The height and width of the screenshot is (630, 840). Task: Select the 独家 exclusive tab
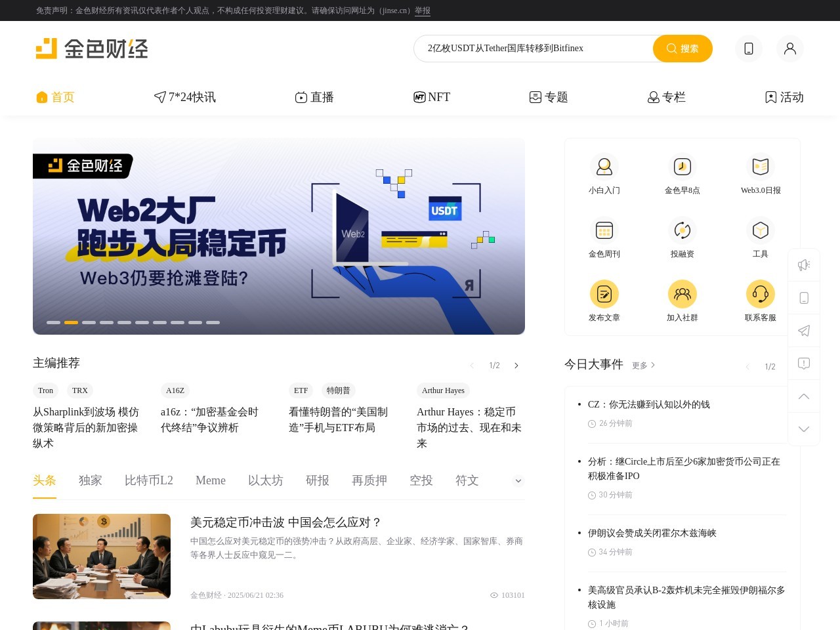point(91,480)
